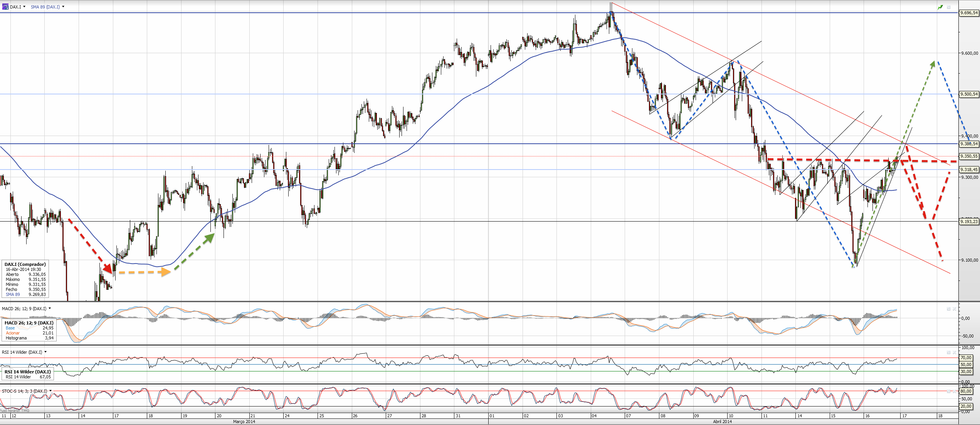Click the RSI 70,00 overbought level label
Viewport: 980px width, 425px height.
pos(966,358)
